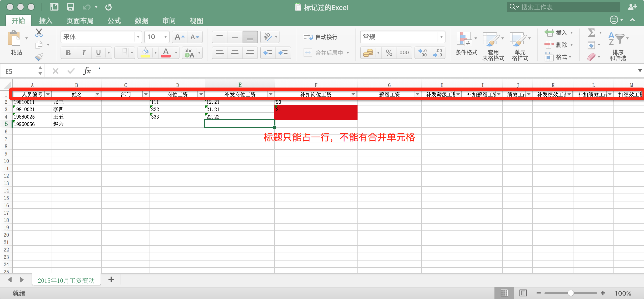The width and height of the screenshot is (644, 299).
Task: Click the Percent style icon
Action: tap(389, 53)
